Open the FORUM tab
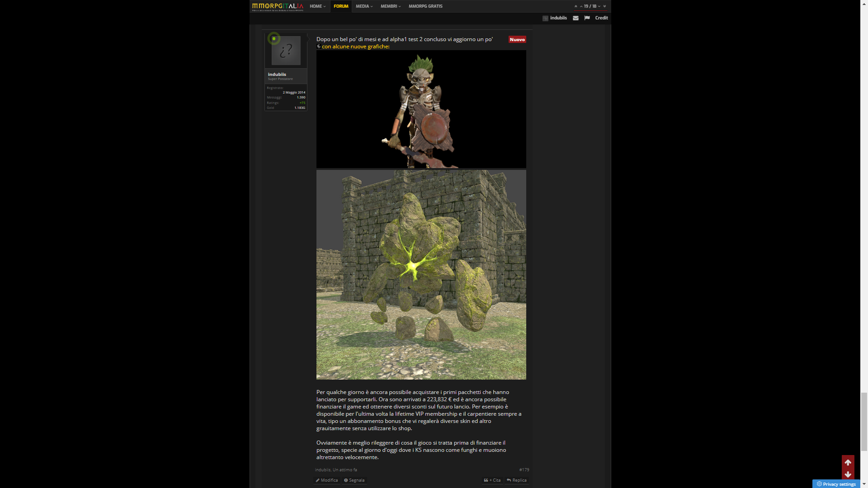Screen dimensions: 868x488 click(x=341, y=6)
